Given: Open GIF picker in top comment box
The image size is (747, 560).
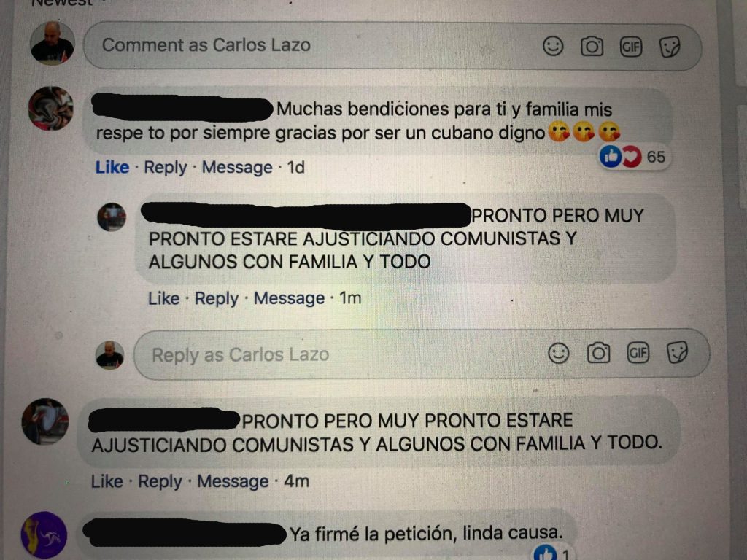Looking at the screenshot, I should pyautogui.click(x=631, y=47).
